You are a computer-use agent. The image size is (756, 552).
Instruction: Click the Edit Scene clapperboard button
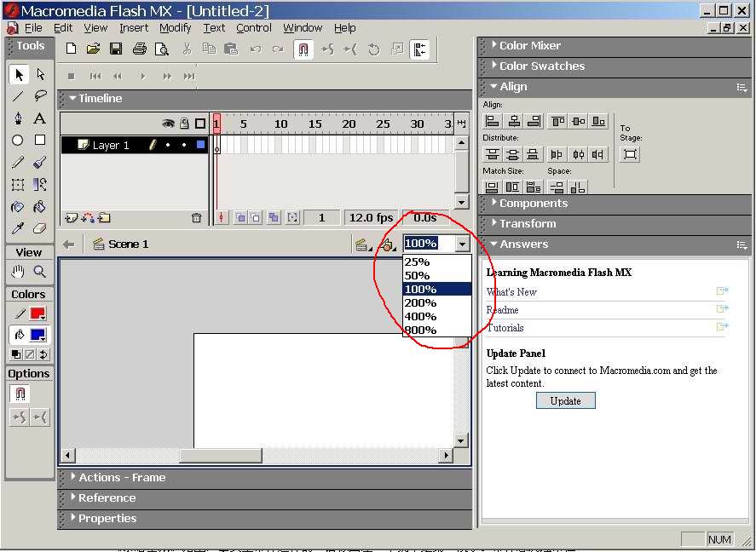(x=362, y=244)
